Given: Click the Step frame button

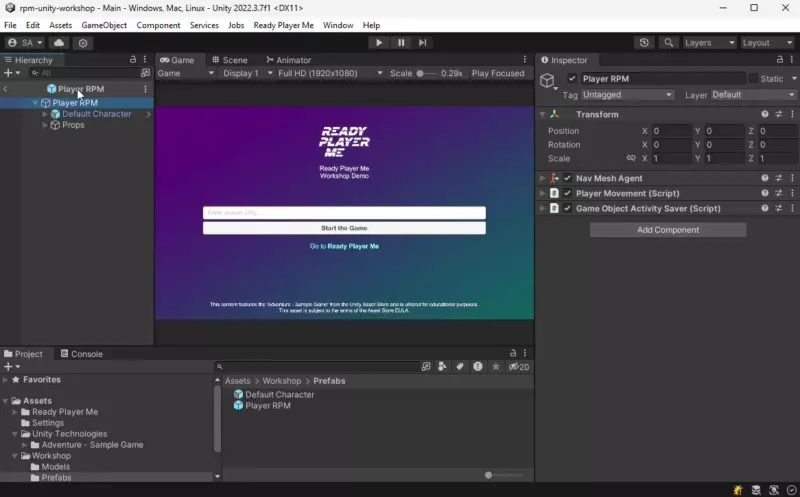Looking at the screenshot, I should [422, 42].
